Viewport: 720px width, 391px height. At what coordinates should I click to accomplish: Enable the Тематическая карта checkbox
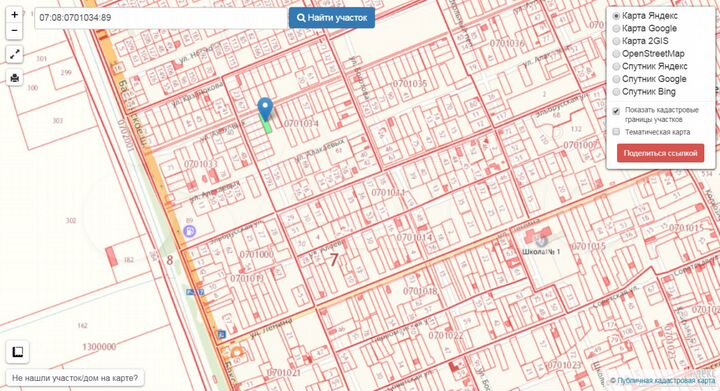pos(616,132)
